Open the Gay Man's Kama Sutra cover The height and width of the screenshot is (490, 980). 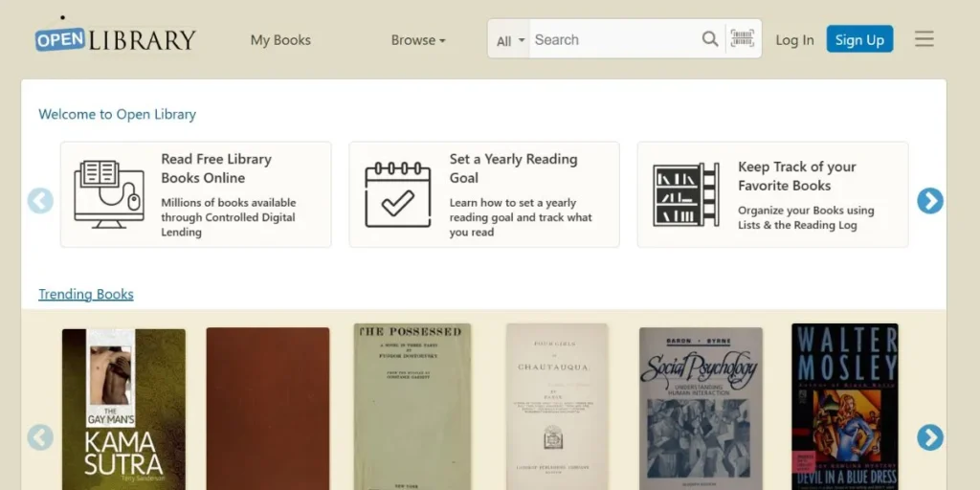point(123,409)
